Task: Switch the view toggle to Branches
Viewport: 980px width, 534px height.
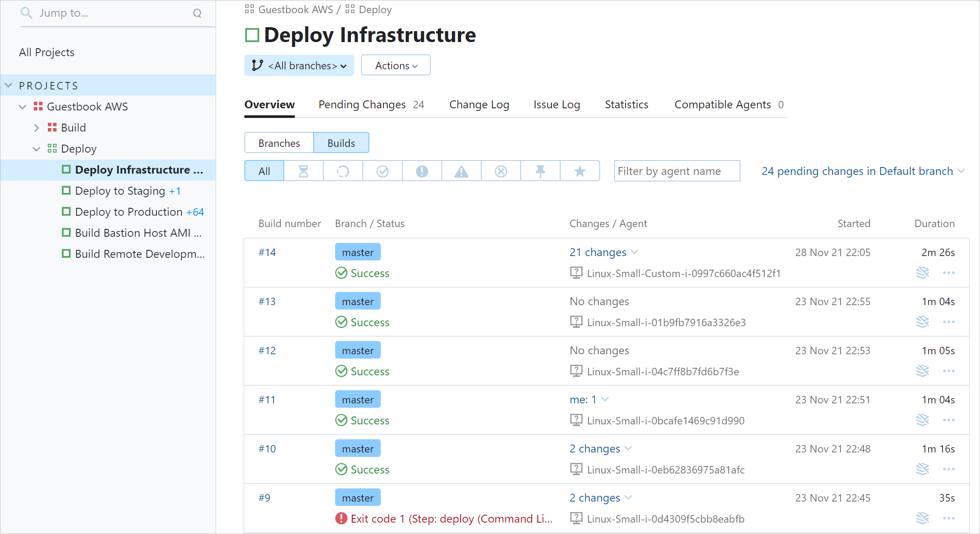Action: (279, 142)
